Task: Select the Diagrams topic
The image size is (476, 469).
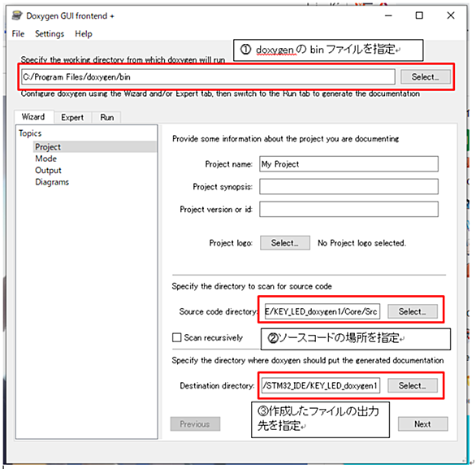Action: 52,182
